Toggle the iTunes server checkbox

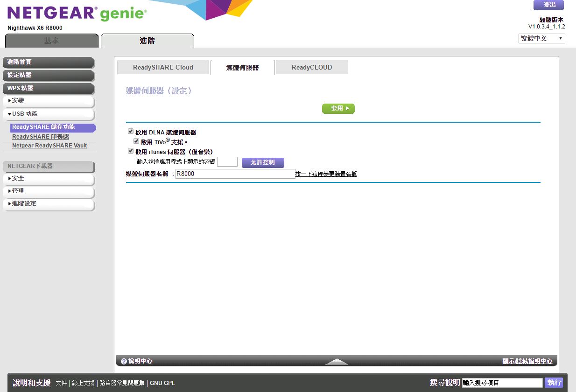pyautogui.click(x=131, y=151)
